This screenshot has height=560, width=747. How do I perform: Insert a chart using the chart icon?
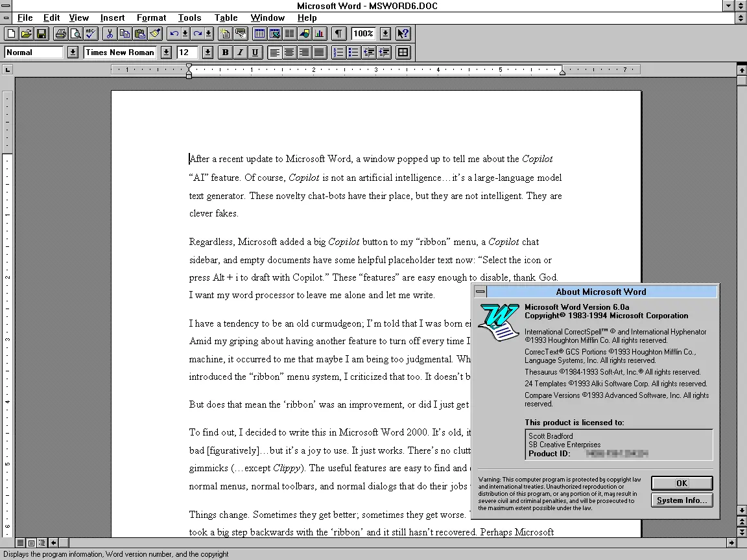(x=320, y=34)
